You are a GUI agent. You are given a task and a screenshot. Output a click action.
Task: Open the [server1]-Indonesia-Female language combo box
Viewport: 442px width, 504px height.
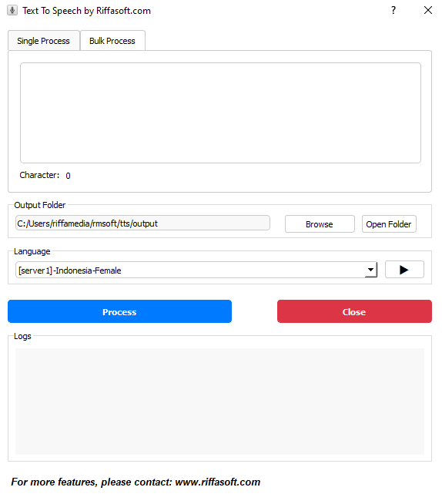pos(196,270)
